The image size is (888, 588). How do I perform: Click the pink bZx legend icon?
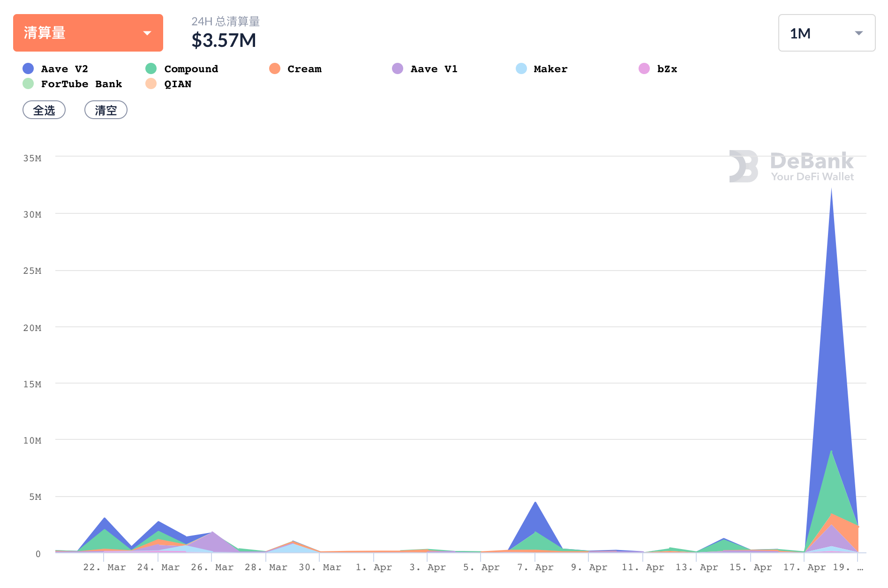(644, 68)
